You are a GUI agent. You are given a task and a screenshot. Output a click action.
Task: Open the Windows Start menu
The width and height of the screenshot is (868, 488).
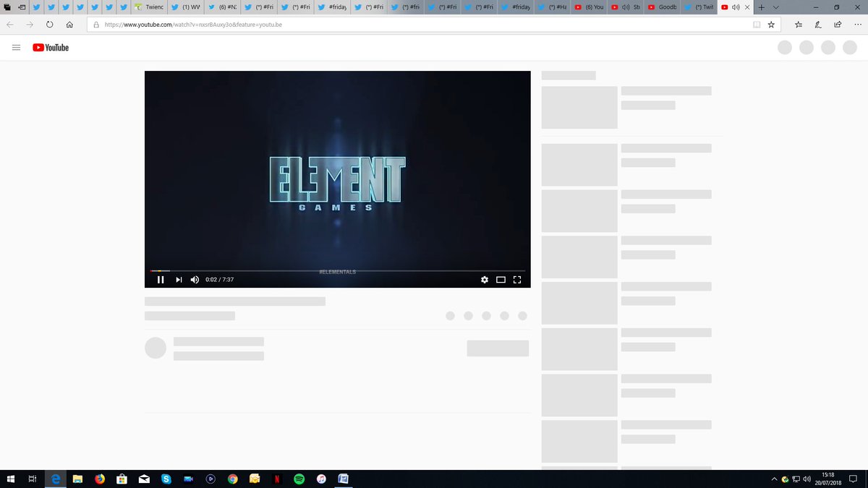pos(11,479)
